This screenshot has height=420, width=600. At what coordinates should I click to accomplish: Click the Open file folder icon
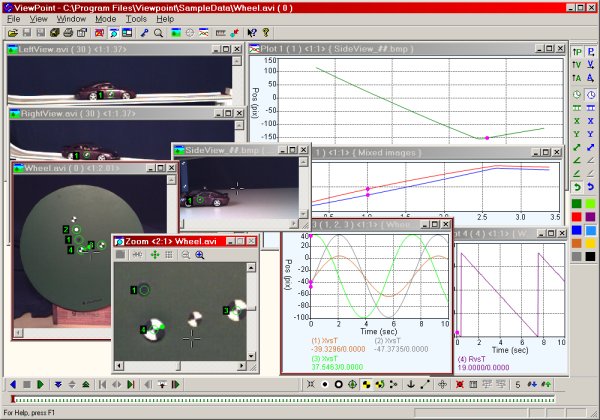(x=11, y=33)
